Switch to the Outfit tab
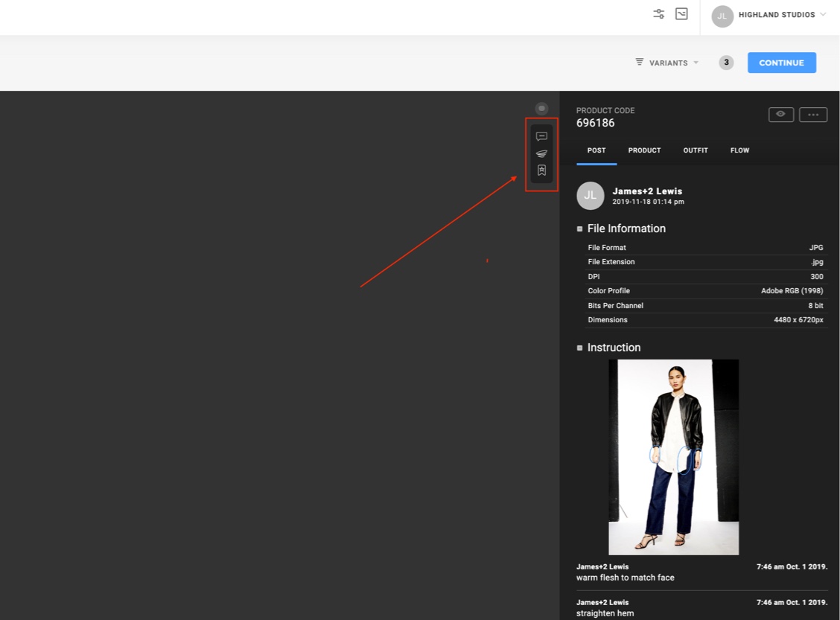This screenshot has height=620, width=840. click(696, 150)
